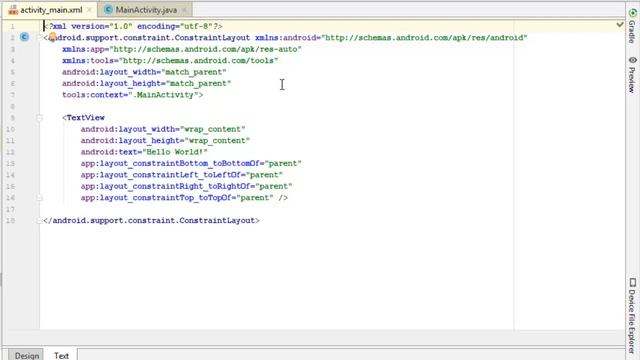Click the layout_constraintTop_toTopOf attribute
The width and height of the screenshot is (640, 360).
tap(177, 198)
